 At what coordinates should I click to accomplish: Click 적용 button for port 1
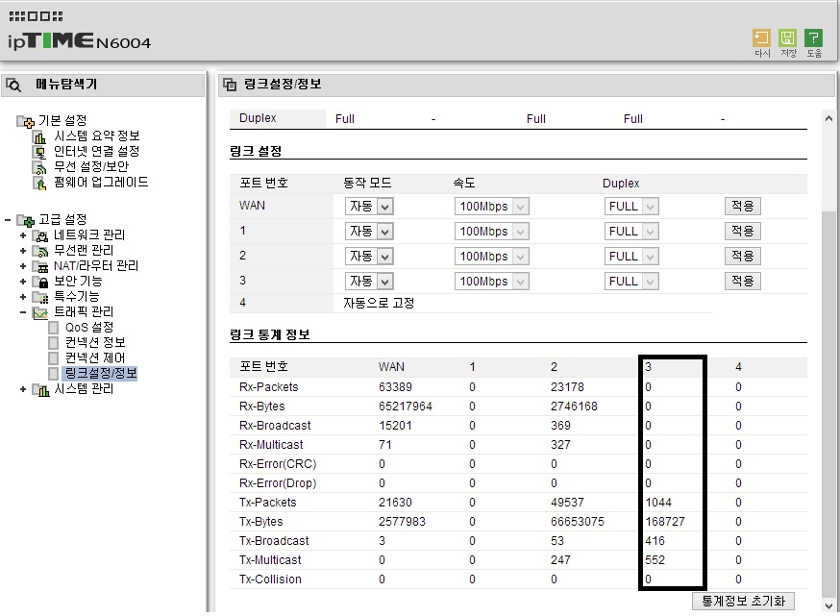tap(743, 232)
